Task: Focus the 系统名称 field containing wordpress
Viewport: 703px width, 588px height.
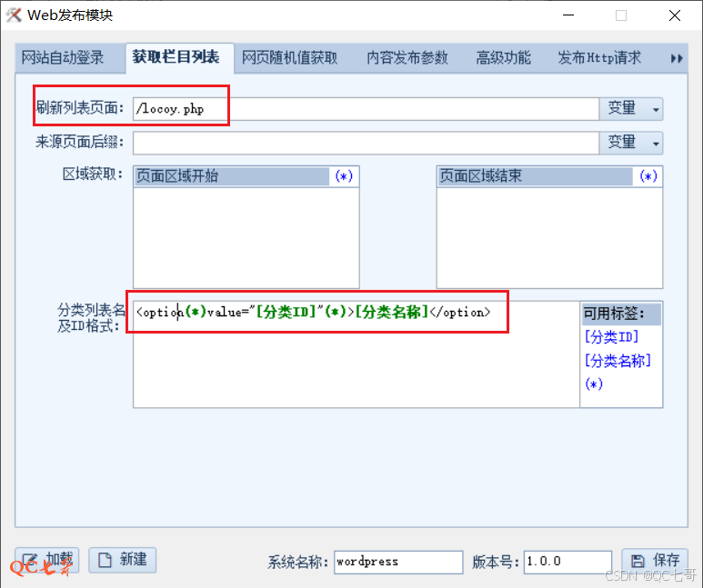Action: [x=397, y=562]
